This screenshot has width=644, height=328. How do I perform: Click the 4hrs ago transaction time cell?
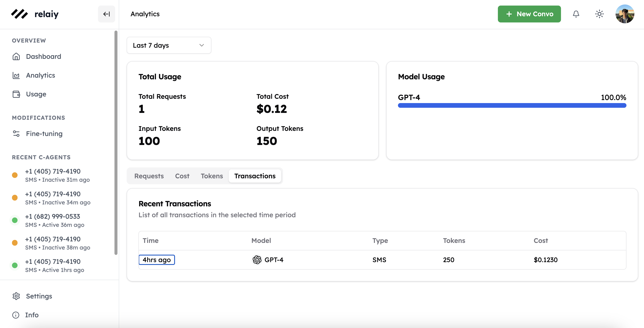click(157, 260)
